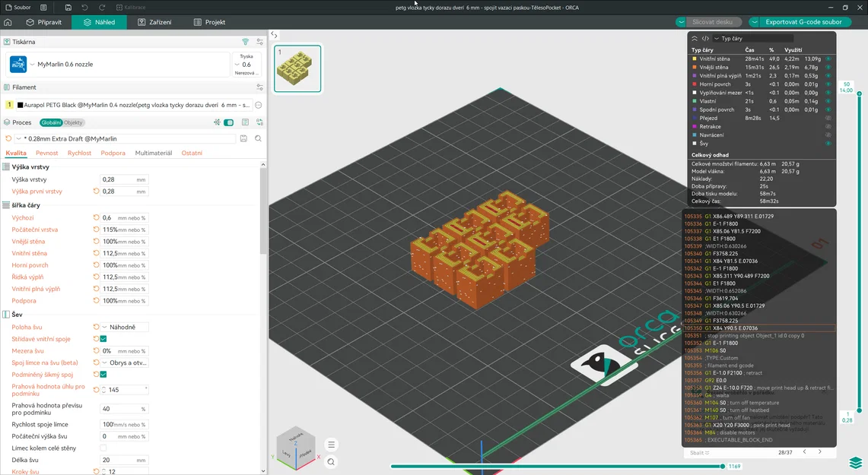
Task: Reset Vnější stěna line width value
Action: coord(97,241)
